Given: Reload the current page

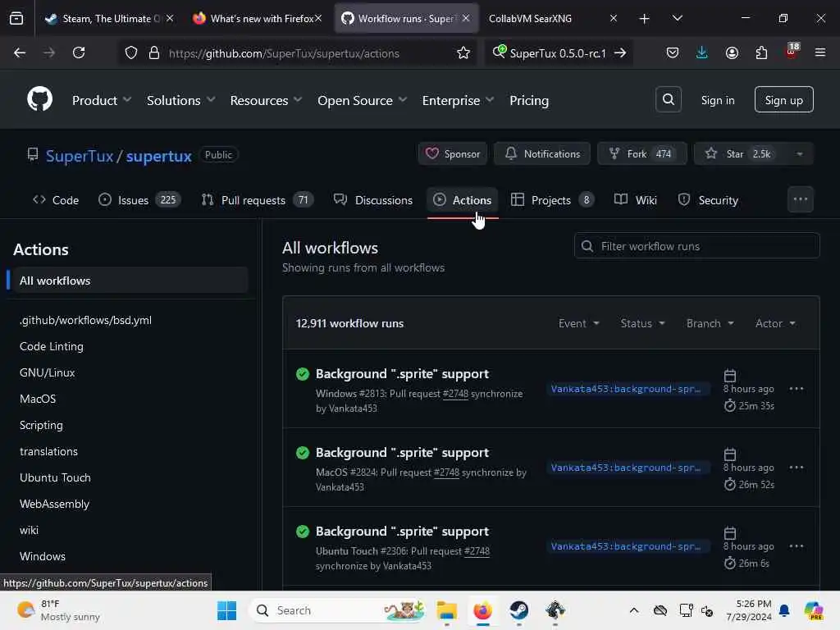Looking at the screenshot, I should [79, 52].
